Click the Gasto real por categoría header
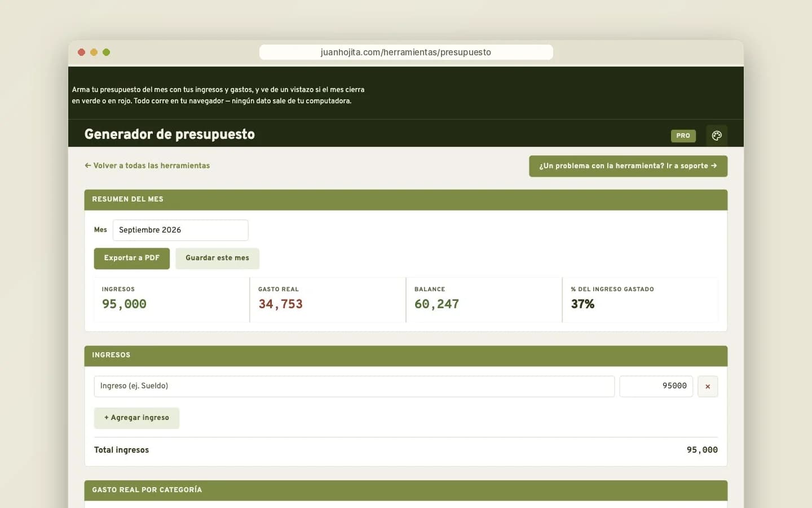 point(406,490)
